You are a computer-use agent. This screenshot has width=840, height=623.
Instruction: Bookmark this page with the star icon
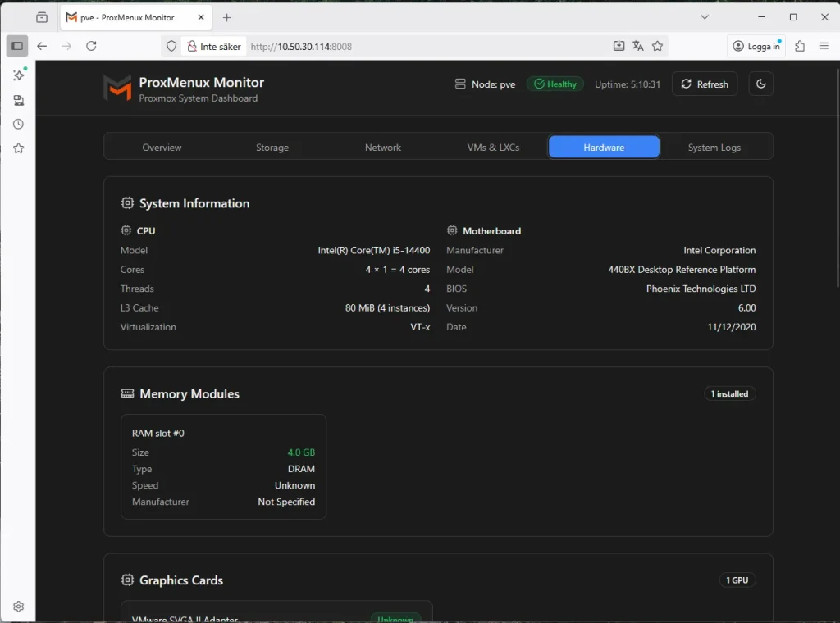pos(657,46)
